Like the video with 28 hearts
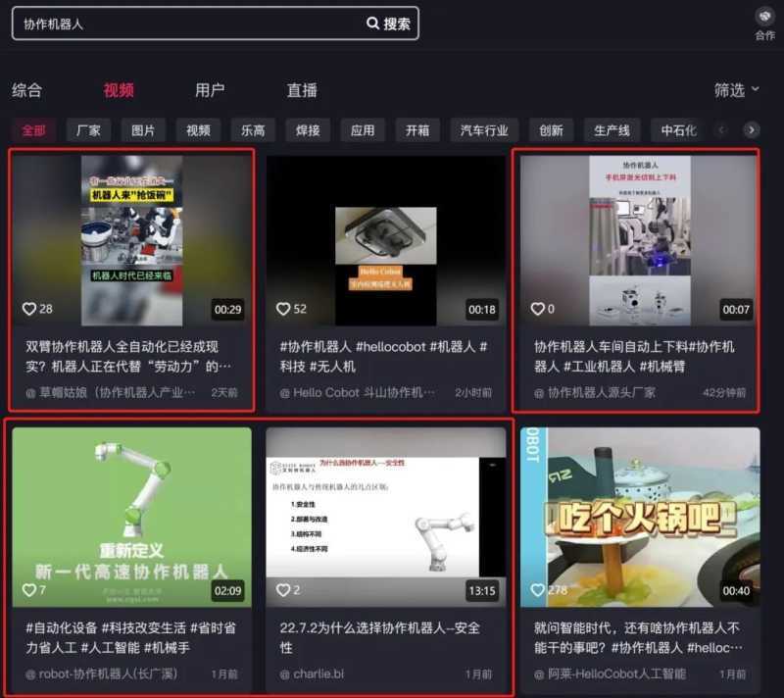The width and height of the screenshot is (784, 698). point(29,308)
